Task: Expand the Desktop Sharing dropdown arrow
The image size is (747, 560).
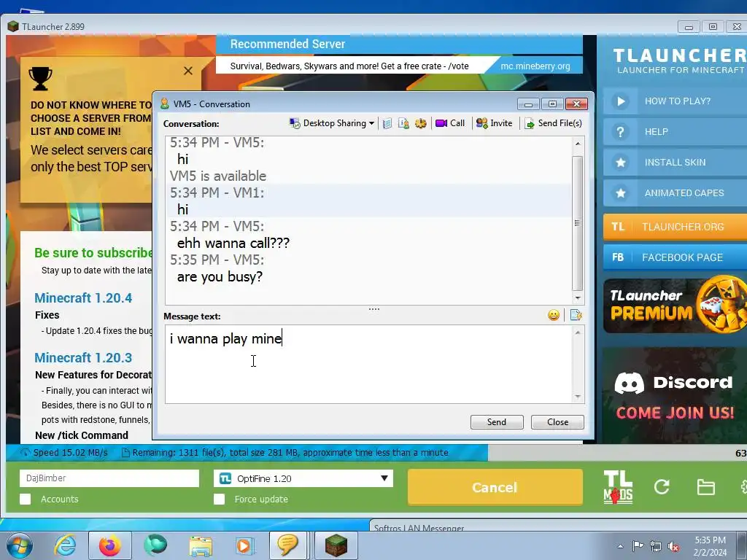Action: pyautogui.click(x=371, y=123)
